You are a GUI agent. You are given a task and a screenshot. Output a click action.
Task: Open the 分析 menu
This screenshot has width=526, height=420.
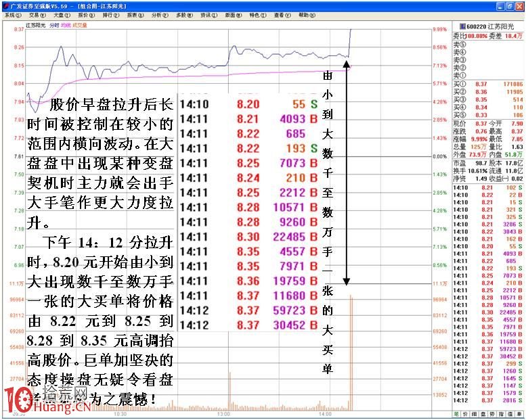tap(160, 15)
